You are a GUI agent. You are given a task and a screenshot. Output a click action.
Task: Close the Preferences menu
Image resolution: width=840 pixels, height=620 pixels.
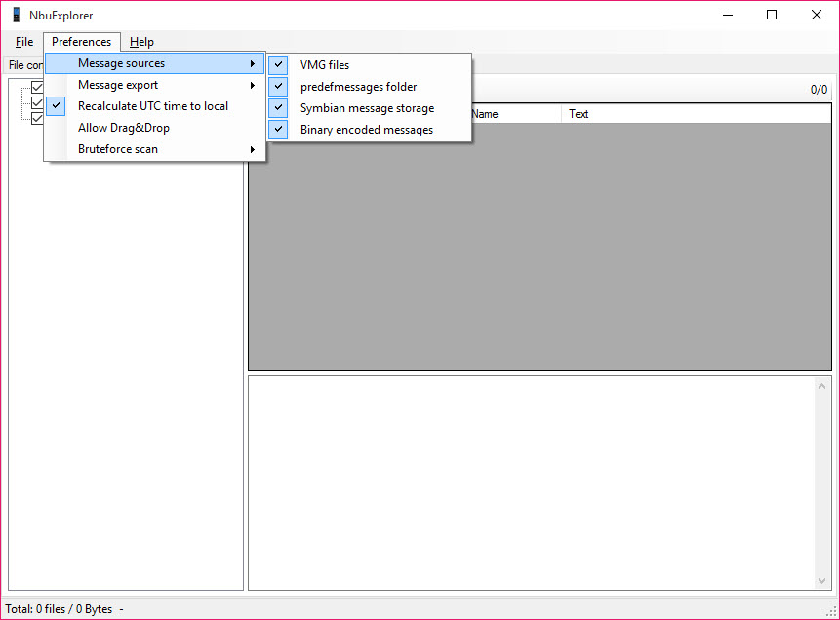tap(81, 42)
